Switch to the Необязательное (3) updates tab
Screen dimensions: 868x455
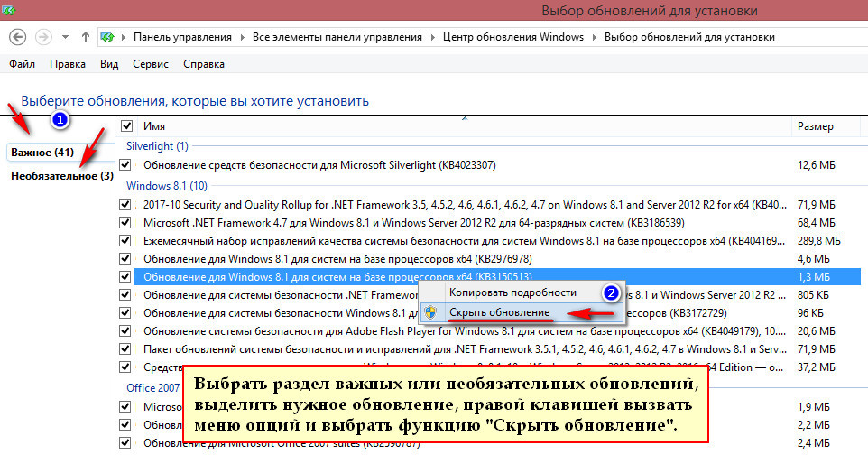[62, 175]
